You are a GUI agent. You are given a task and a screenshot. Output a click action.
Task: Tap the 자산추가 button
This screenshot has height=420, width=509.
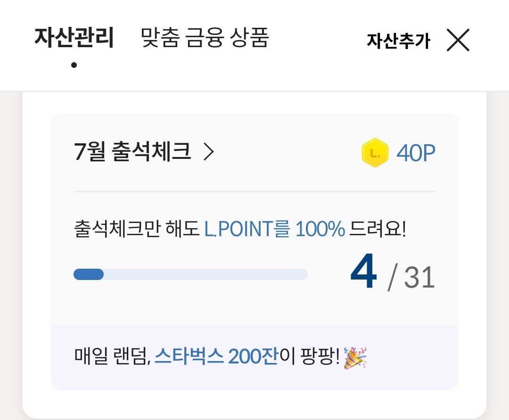pyautogui.click(x=398, y=41)
